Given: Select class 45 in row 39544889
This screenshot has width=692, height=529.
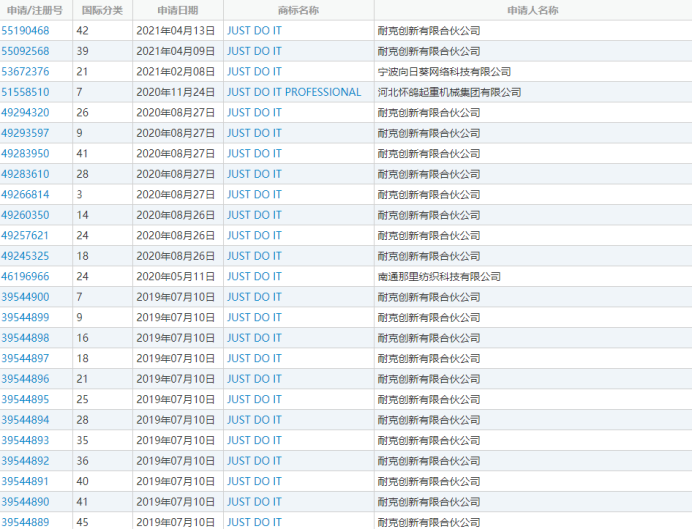Looking at the screenshot, I should pos(83,522).
